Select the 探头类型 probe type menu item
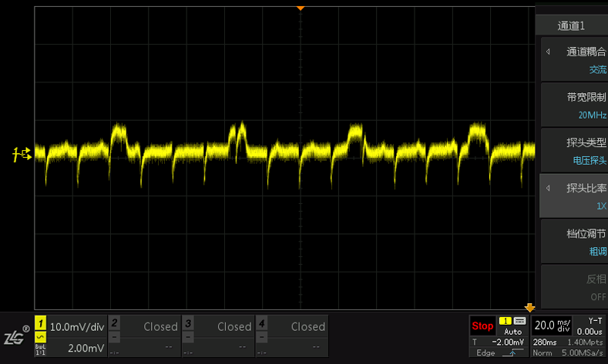Image resolution: width=608 pixels, height=364 pixels. coord(574,151)
